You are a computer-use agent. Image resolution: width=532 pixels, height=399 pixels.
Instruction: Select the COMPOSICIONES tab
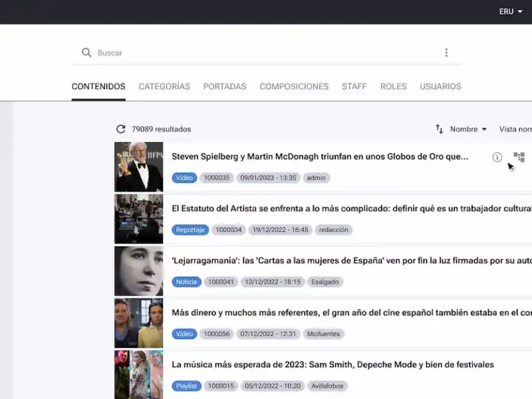pyautogui.click(x=294, y=86)
